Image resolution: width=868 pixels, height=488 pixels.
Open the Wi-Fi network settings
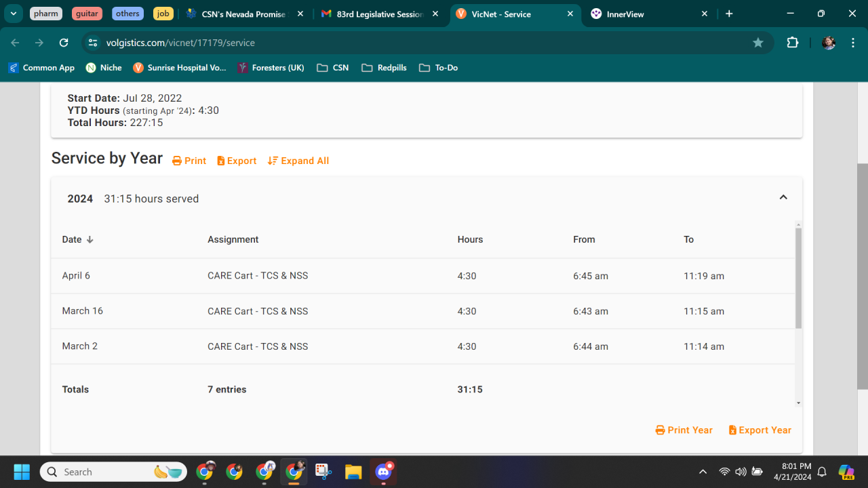pos(724,472)
